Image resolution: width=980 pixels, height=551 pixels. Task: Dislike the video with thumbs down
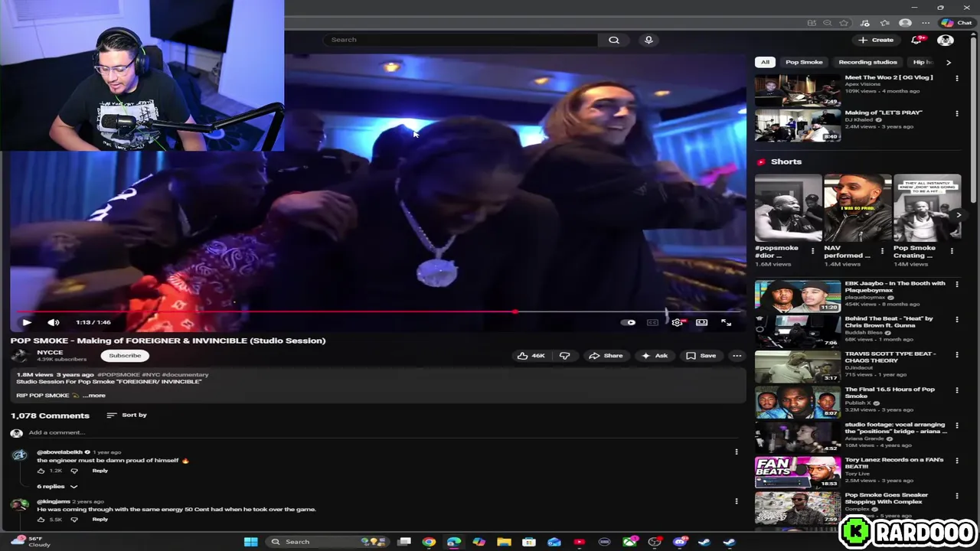[565, 356]
